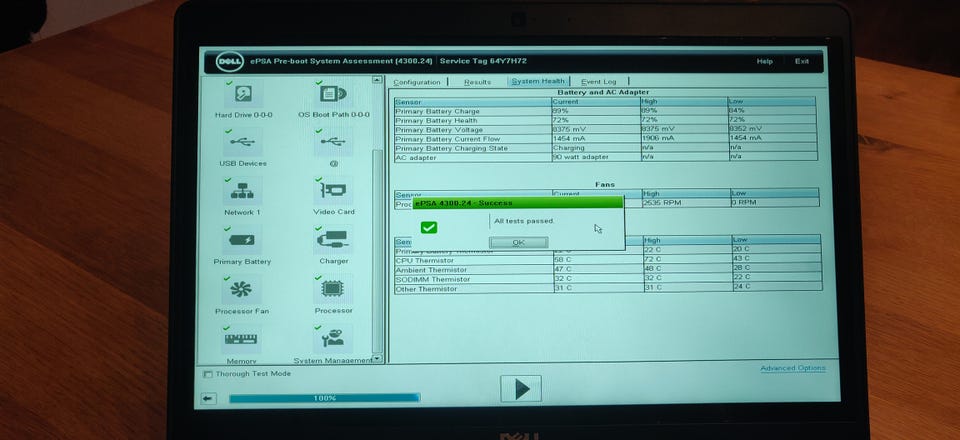Click the Primary Battery Voltage row label
This screenshot has width=960, height=440.
439,130
